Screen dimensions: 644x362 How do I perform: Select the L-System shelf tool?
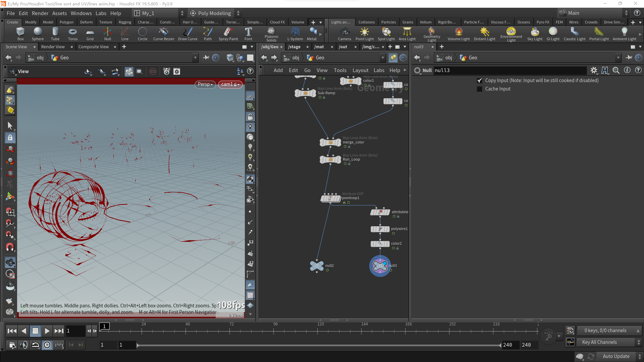pyautogui.click(x=295, y=34)
